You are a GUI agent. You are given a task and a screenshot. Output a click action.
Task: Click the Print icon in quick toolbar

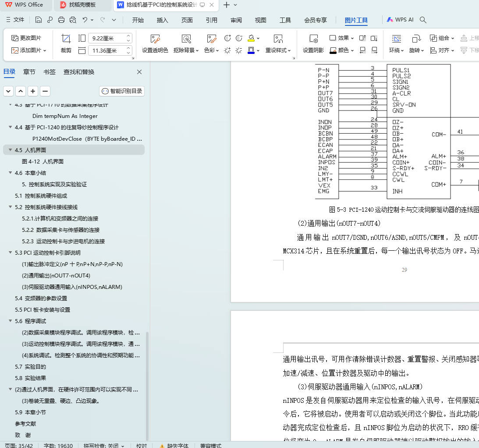[61, 20]
